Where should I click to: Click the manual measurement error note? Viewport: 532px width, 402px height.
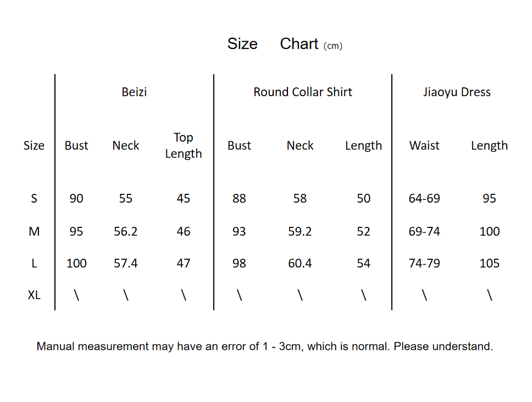265,347
